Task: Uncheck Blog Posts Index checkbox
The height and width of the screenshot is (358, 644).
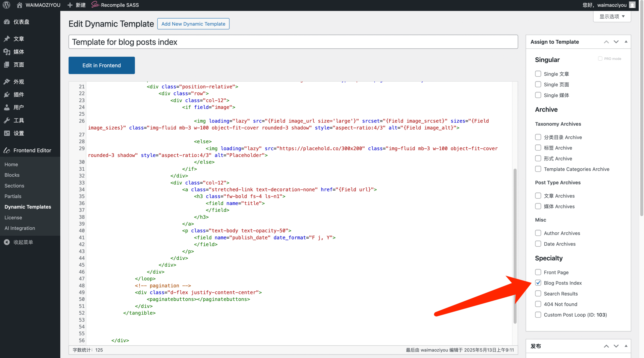Action: click(538, 283)
